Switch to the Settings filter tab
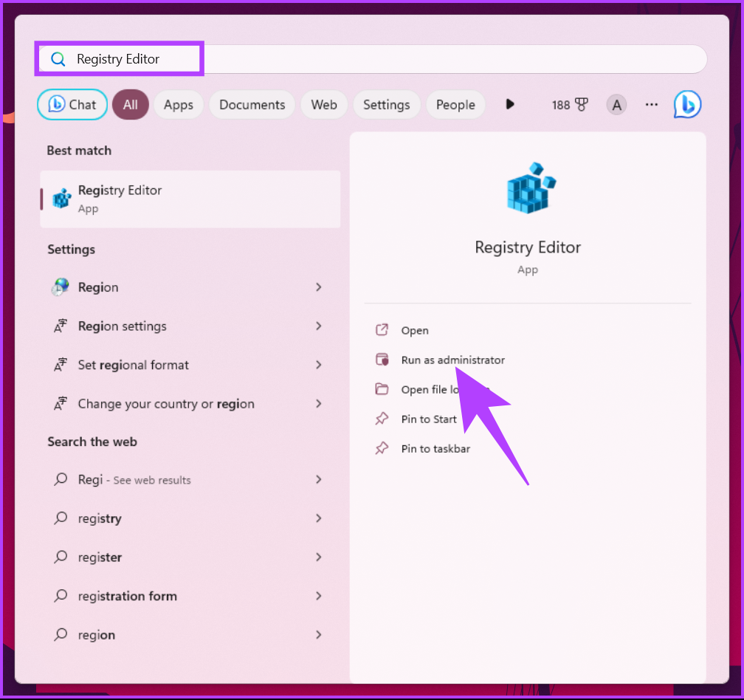The height and width of the screenshot is (700, 744). [x=386, y=104]
